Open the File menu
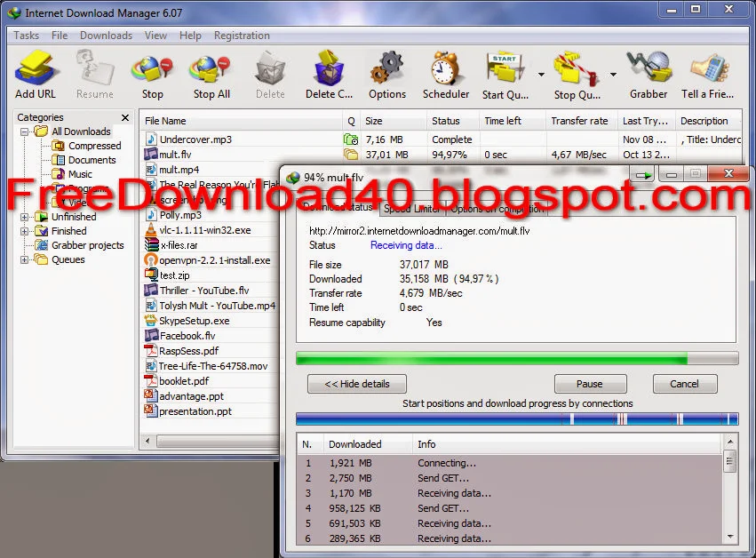This screenshot has width=756, height=558. 60,36
